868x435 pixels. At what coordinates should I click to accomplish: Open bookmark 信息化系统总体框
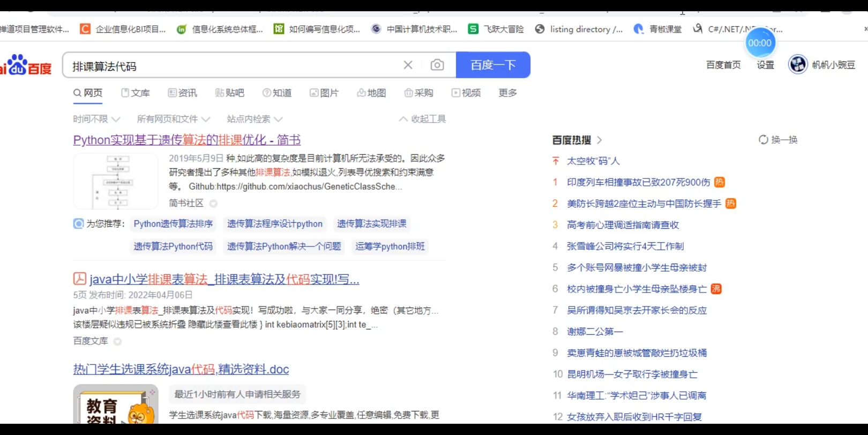point(220,29)
